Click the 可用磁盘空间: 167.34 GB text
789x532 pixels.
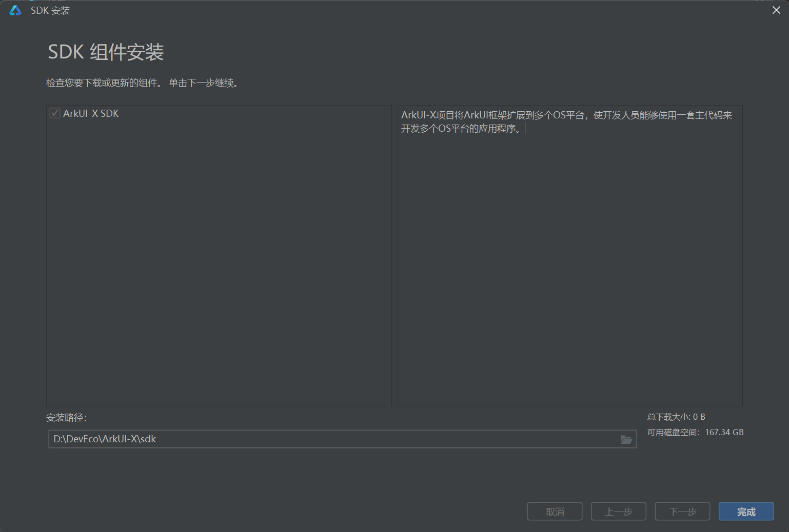tap(695, 433)
